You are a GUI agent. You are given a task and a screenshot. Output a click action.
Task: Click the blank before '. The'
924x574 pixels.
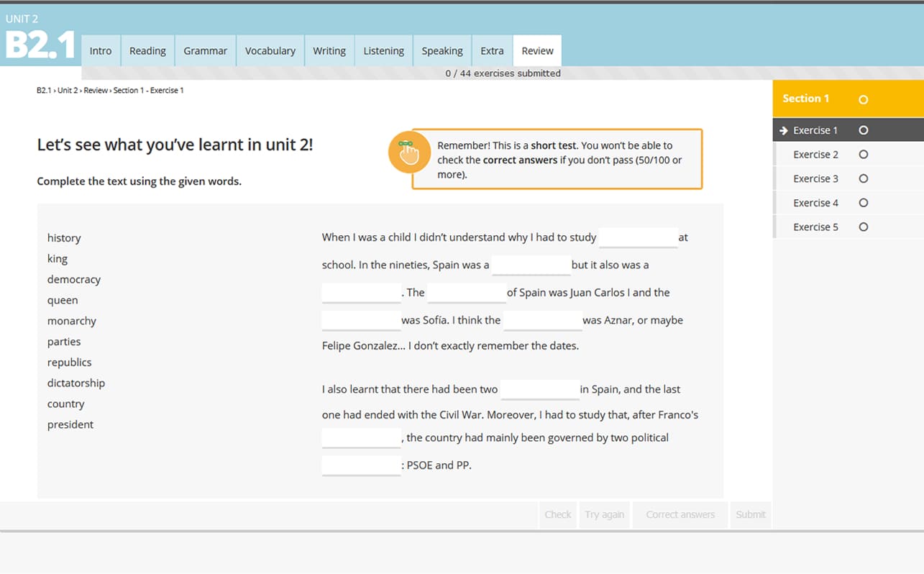[x=361, y=293]
